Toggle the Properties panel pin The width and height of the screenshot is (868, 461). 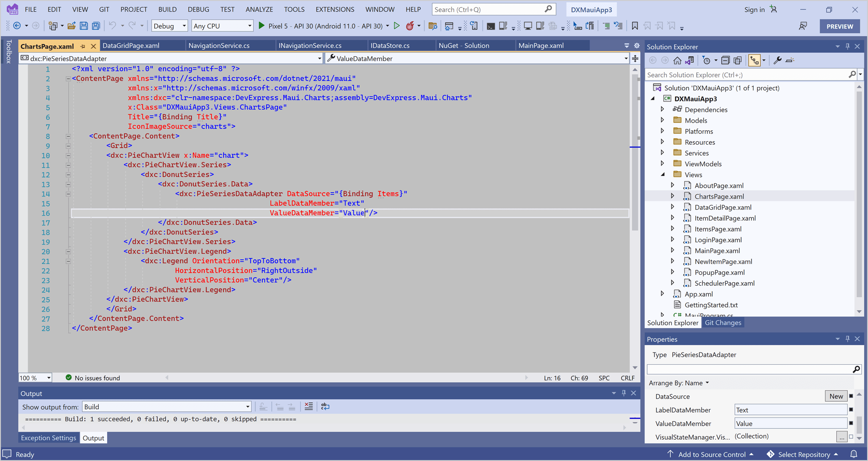847,339
